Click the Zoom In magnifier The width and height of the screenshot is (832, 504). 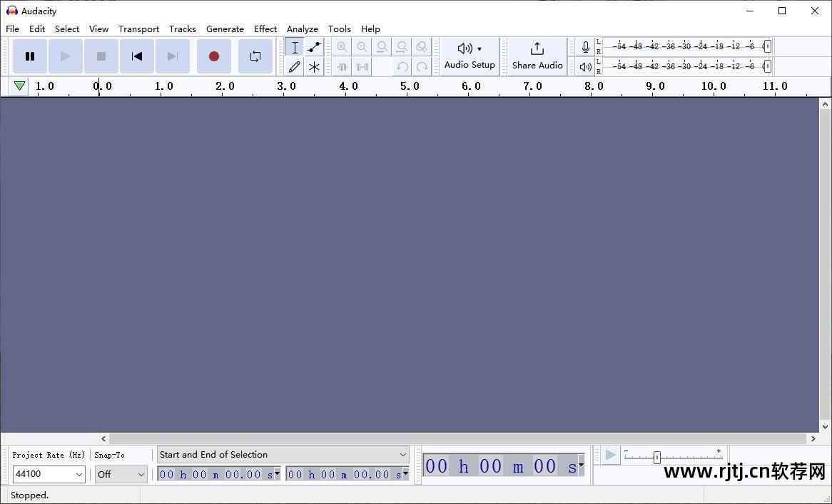343,47
